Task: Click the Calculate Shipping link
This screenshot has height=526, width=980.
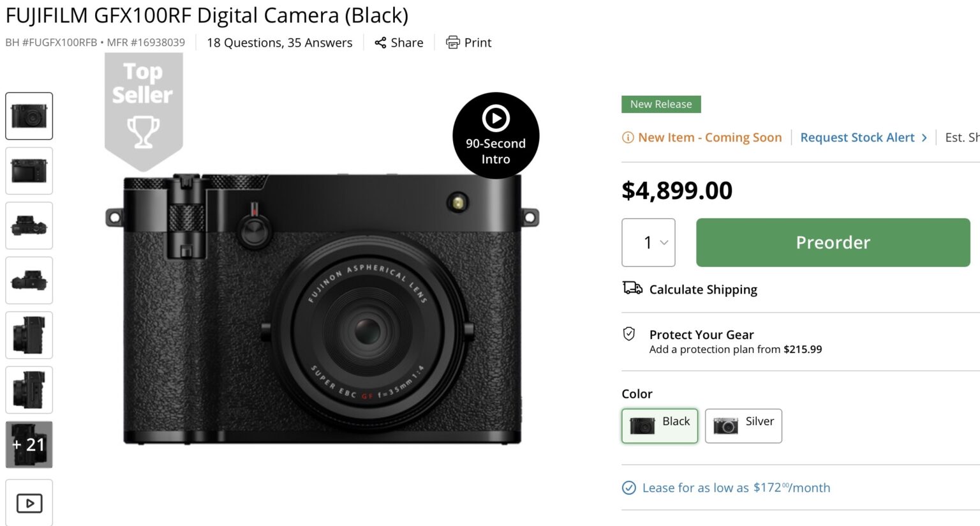Action: [x=703, y=290]
